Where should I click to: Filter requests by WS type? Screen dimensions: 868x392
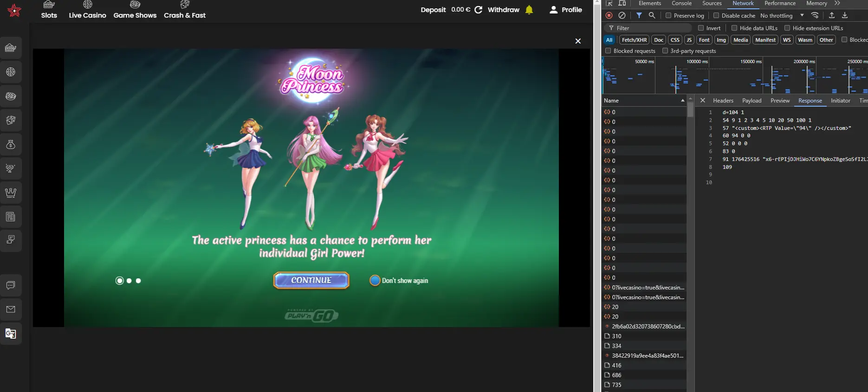(787, 40)
